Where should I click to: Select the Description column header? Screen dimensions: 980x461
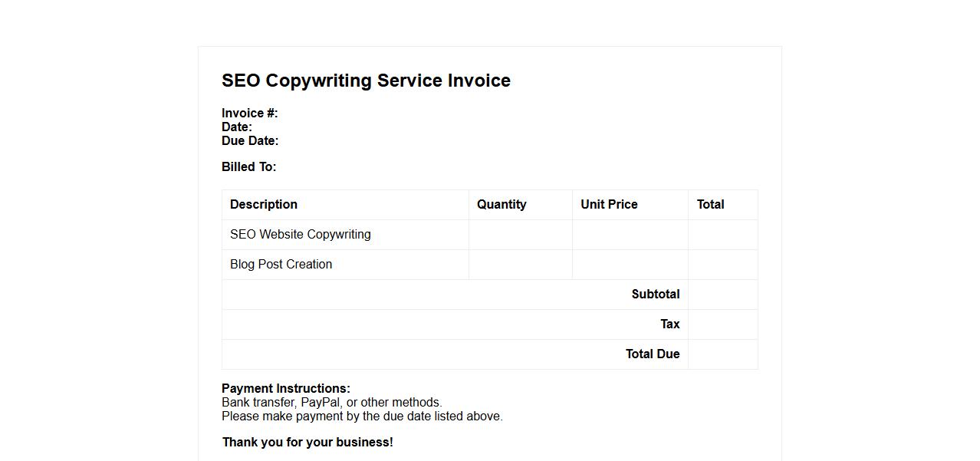tap(264, 205)
